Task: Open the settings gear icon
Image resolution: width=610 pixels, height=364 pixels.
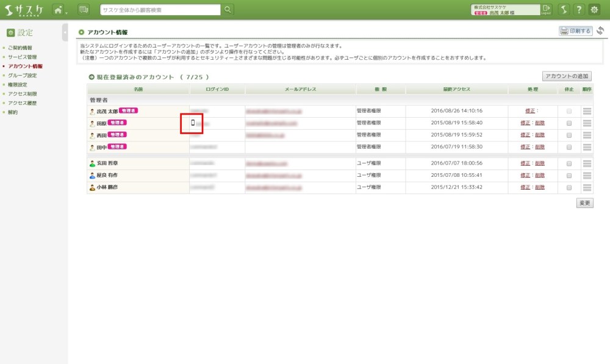Action: [594, 9]
